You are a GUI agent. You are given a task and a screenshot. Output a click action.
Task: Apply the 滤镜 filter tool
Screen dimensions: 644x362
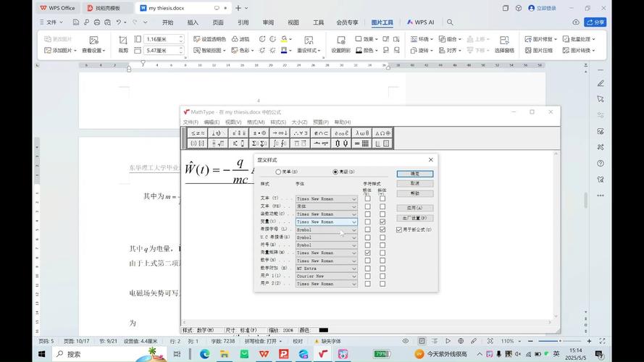click(241, 39)
